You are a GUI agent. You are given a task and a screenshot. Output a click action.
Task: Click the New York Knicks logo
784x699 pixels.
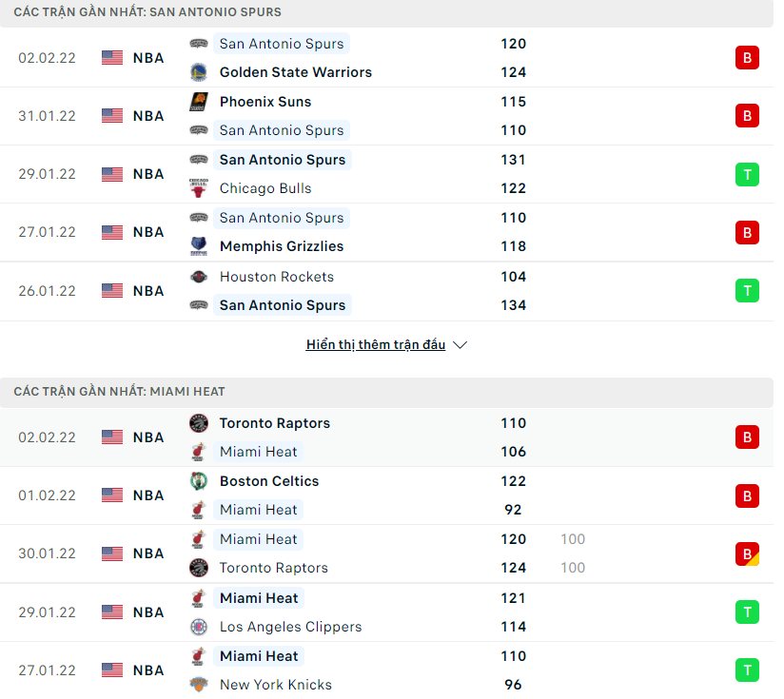[x=199, y=685]
